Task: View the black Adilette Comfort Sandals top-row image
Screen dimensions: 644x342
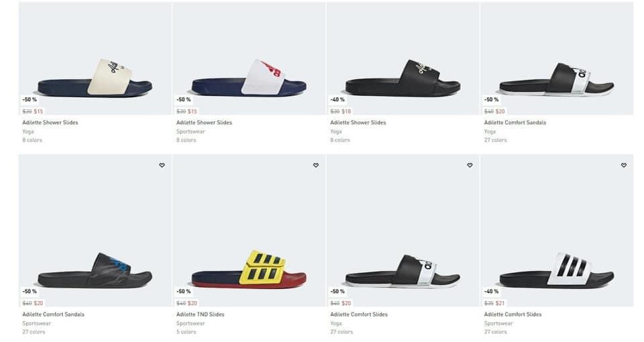Action: tap(557, 59)
